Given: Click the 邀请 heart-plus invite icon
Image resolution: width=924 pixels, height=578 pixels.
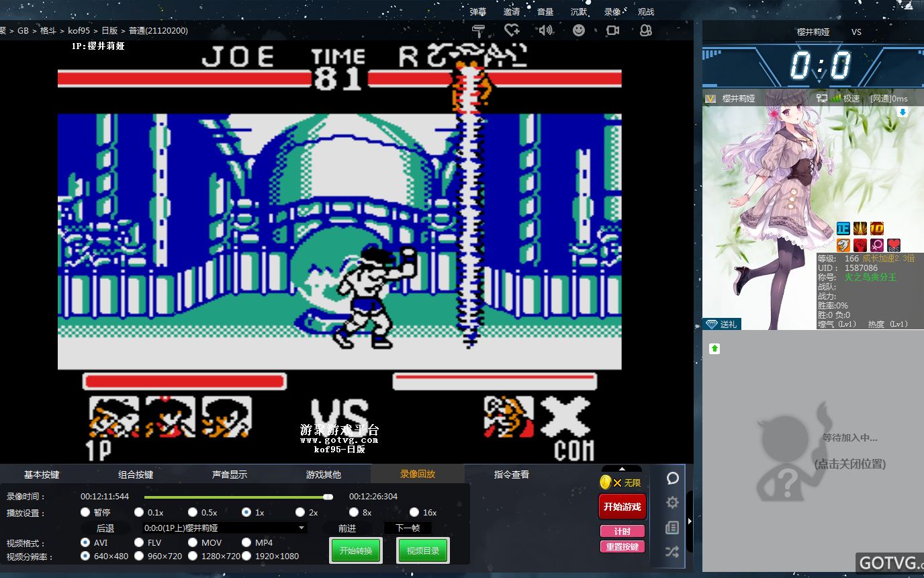Looking at the screenshot, I should pyautogui.click(x=512, y=30).
